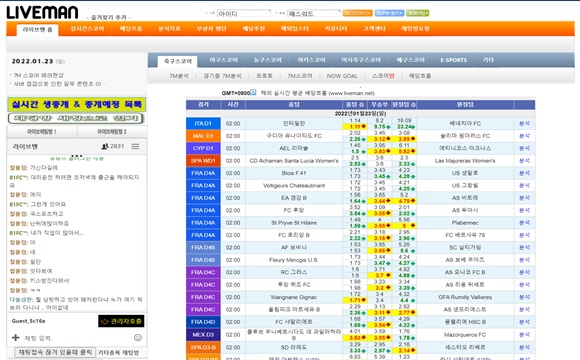Click the icon next to GMT+0900
Viewport: 580px width, 360px height.
(x=253, y=92)
